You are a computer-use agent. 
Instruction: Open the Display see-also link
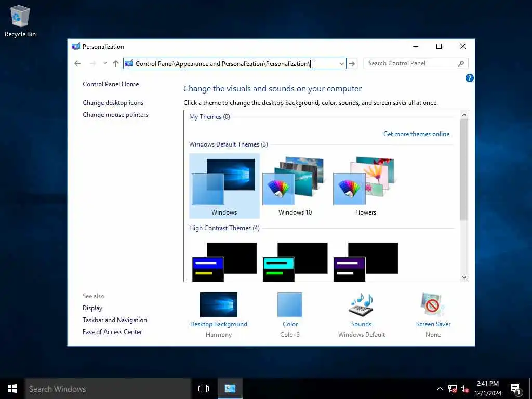tap(92, 308)
